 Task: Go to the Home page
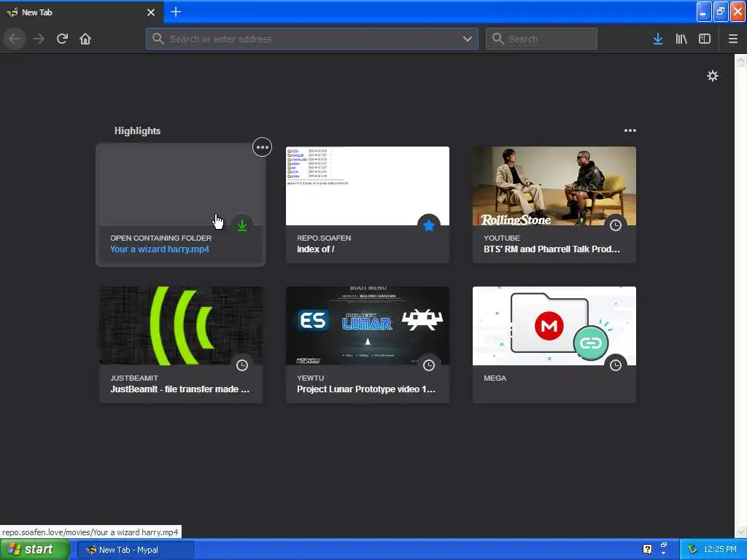85,39
